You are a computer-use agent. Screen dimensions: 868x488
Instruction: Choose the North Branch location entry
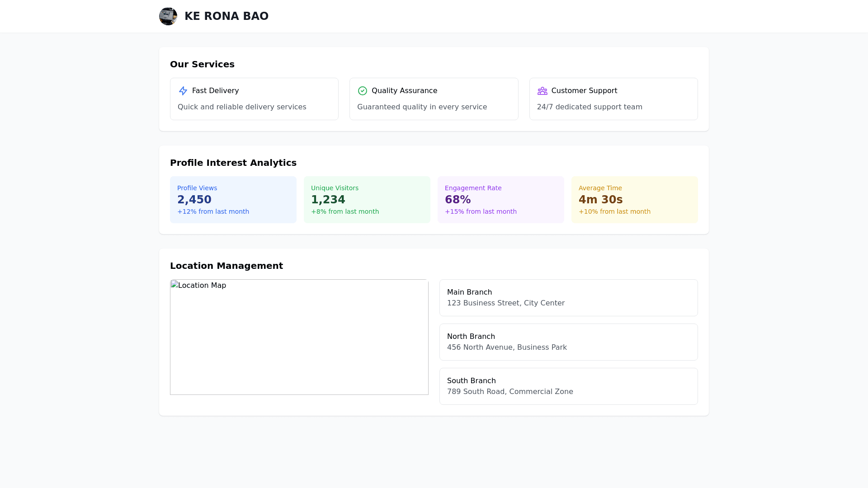click(x=568, y=342)
